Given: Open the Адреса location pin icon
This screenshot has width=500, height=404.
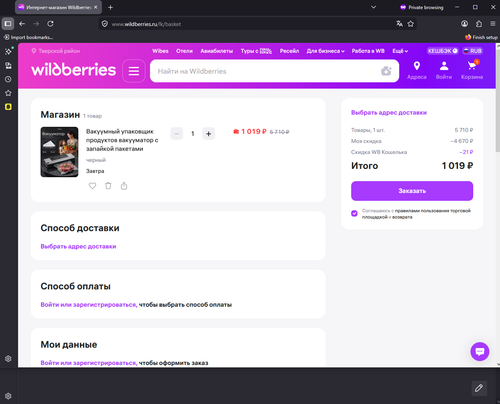Looking at the screenshot, I should [x=417, y=66].
